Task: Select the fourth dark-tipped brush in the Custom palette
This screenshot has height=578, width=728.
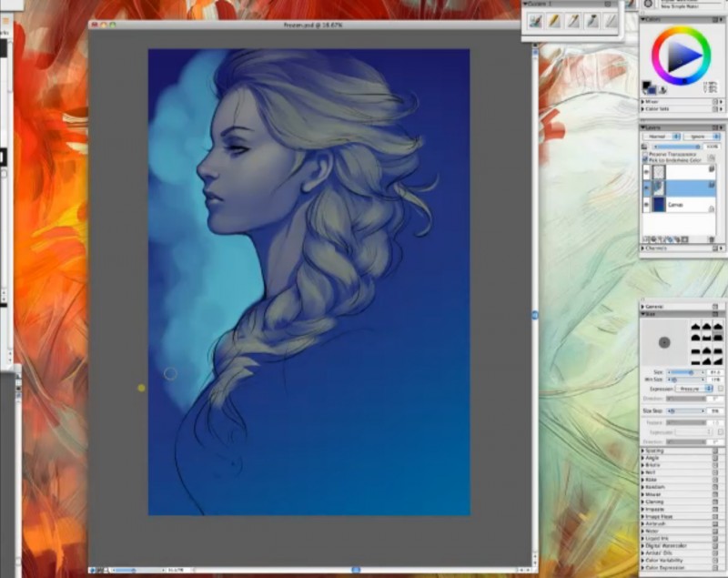Action: click(592, 21)
